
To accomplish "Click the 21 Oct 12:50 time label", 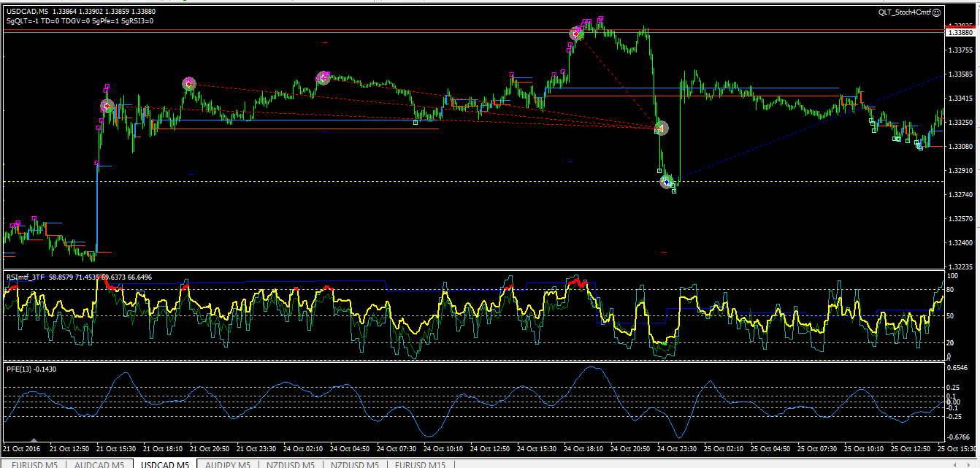I will 71,449.
